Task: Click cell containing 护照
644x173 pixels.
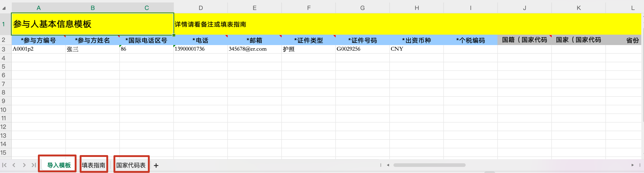Action: coord(309,49)
